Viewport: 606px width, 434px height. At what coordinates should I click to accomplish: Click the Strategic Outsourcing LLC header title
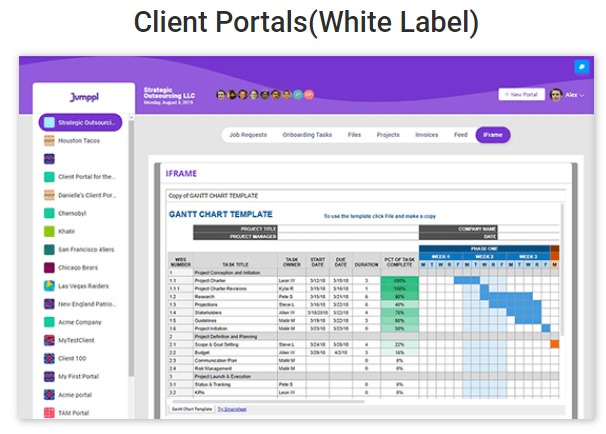click(169, 93)
